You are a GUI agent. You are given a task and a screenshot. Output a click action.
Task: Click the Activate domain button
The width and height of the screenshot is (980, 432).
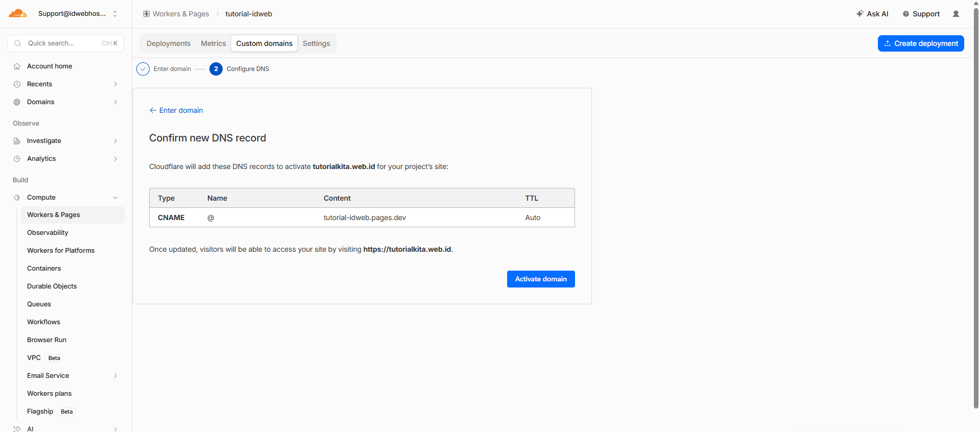(541, 279)
